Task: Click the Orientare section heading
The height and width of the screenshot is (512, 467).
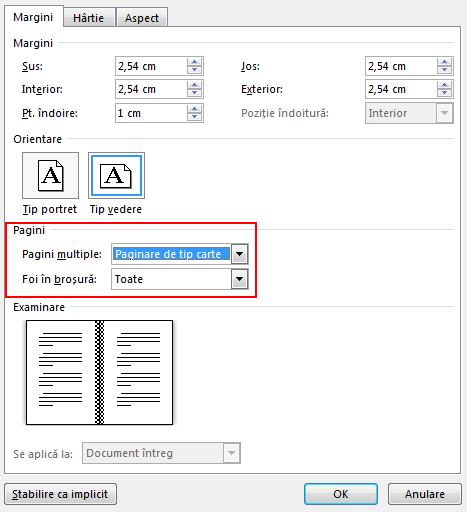Action: click(37, 139)
